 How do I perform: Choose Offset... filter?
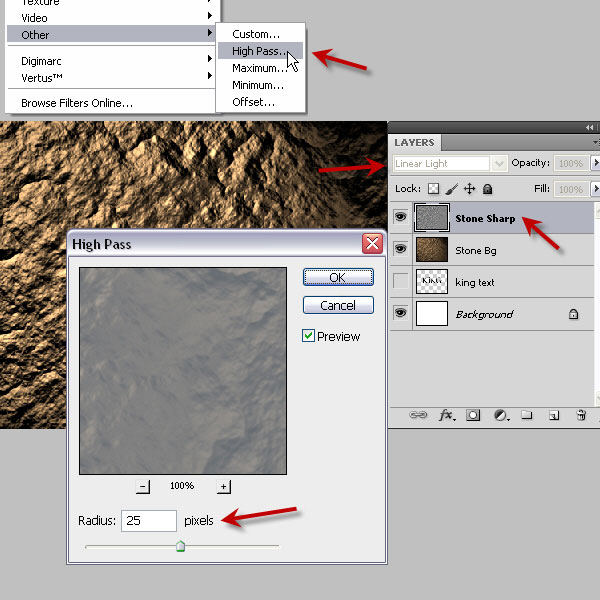260,102
